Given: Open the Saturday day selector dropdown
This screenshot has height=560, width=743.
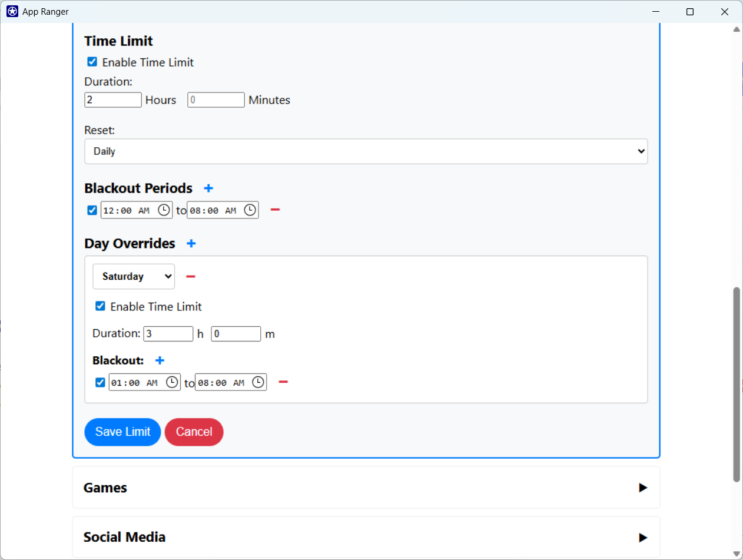Looking at the screenshot, I should click(x=134, y=276).
